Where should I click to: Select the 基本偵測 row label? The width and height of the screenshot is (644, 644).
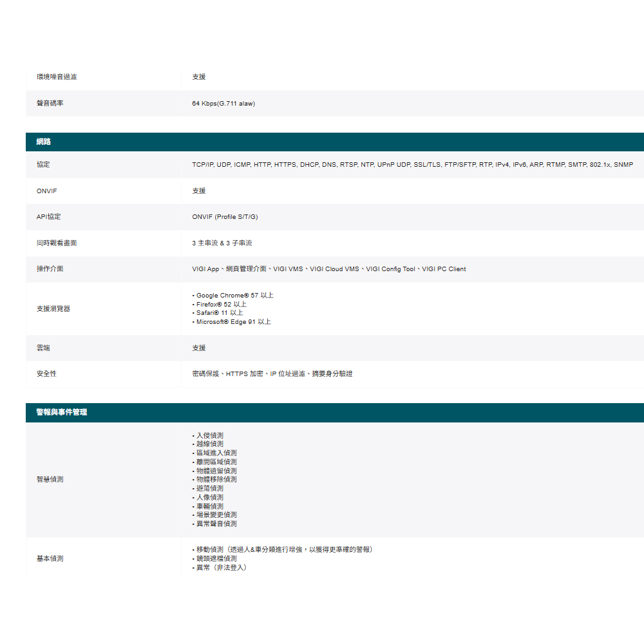(x=50, y=559)
